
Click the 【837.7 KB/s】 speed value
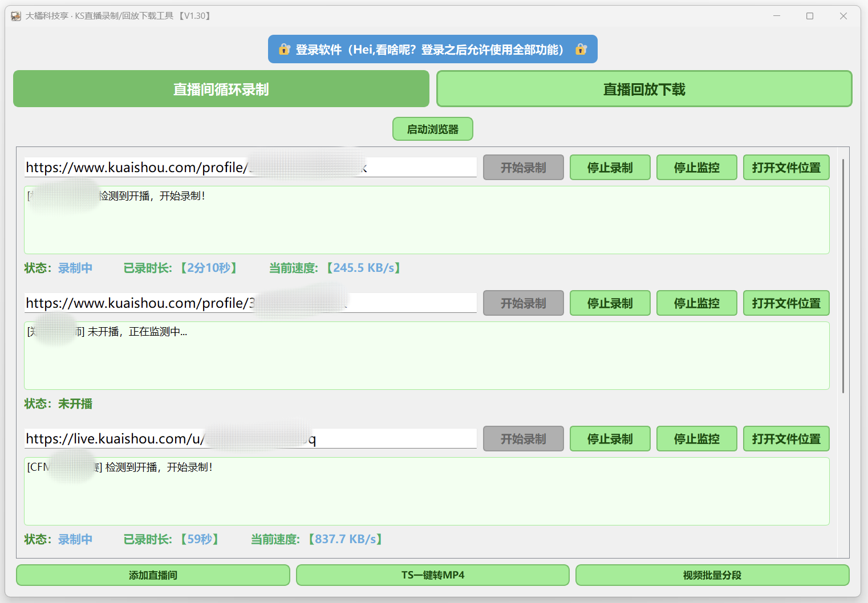coord(345,539)
